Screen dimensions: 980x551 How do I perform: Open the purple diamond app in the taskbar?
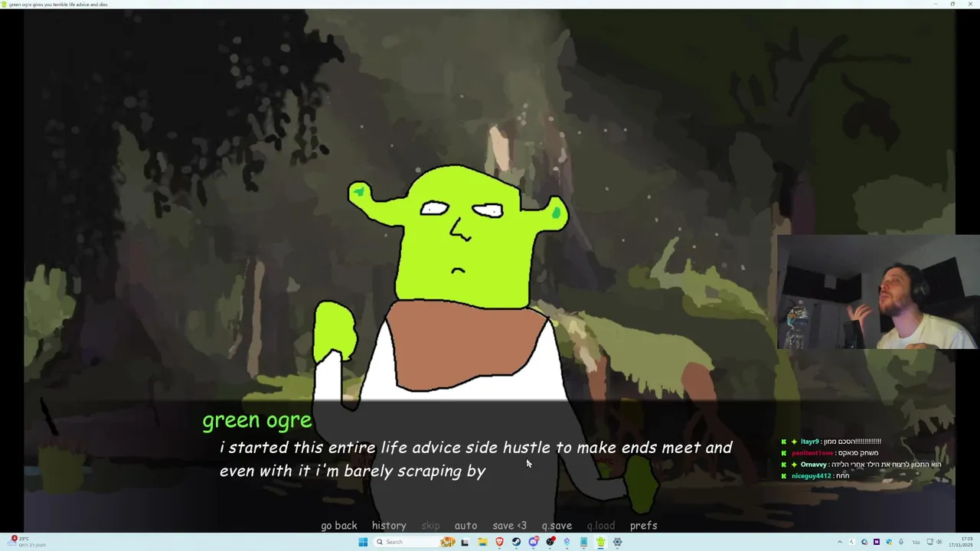[567, 542]
